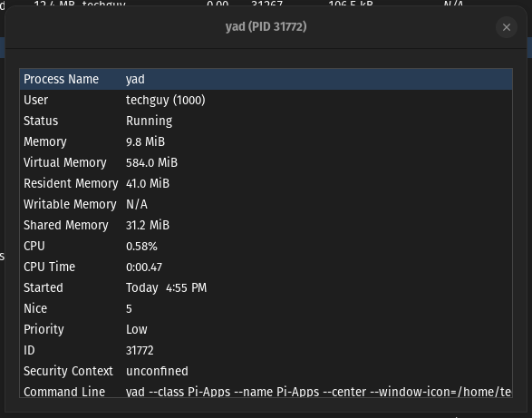Screen dimensions: 532x418
Task: Select the Memory row showing 9.8 MiB
Action: (266, 141)
